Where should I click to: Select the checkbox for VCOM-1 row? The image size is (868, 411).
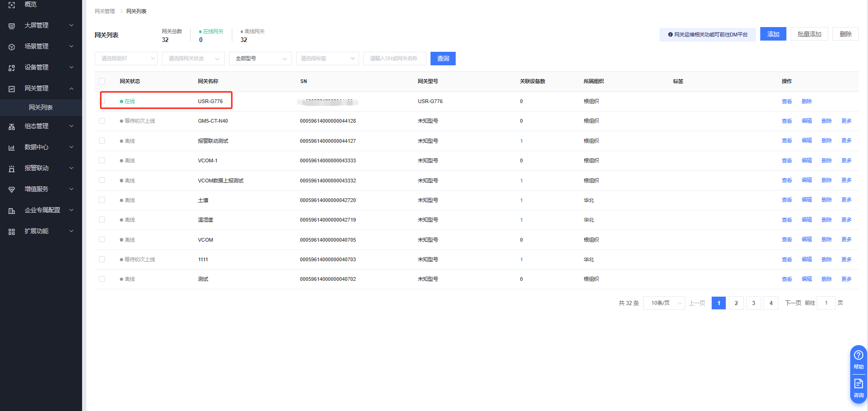(102, 160)
